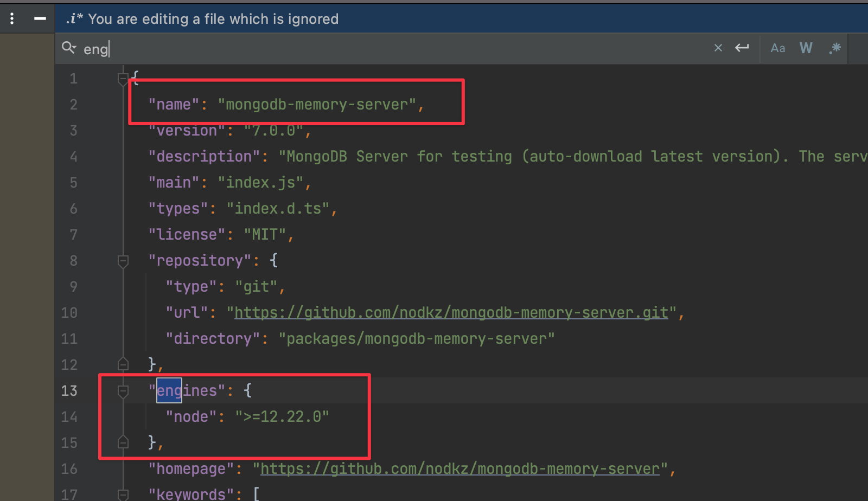This screenshot has width=868, height=501.
Task: Collapse the repository block on line 8
Action: (x=123, y=261)
